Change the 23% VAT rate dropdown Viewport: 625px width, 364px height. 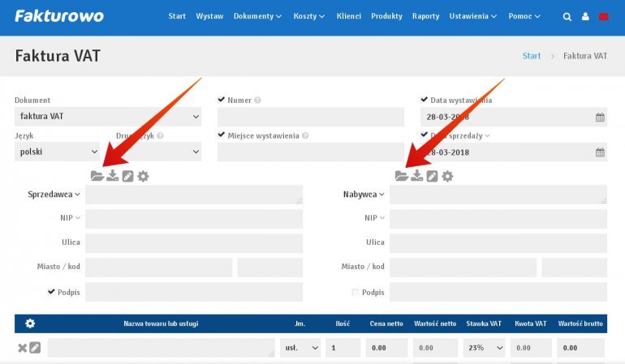point(485,349)
